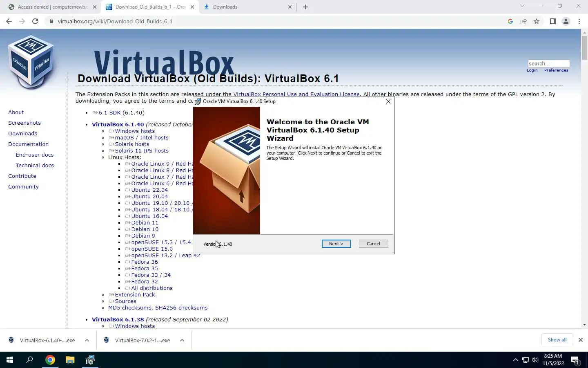Download the 6.1 SDK link
The width and height of the screenshot is (588, 368).
point(109,112)
